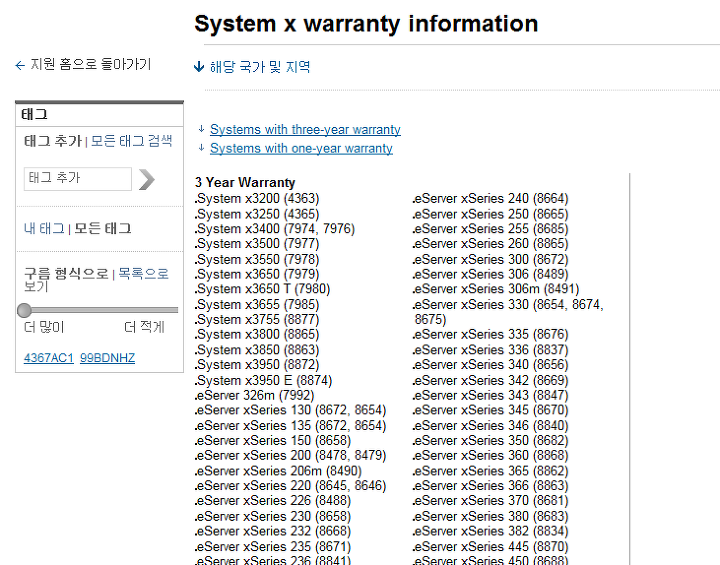Click the System x warranty information title
Image resolution: width=720 pixels, height=565 pixels.
click(x=366, y=24)
